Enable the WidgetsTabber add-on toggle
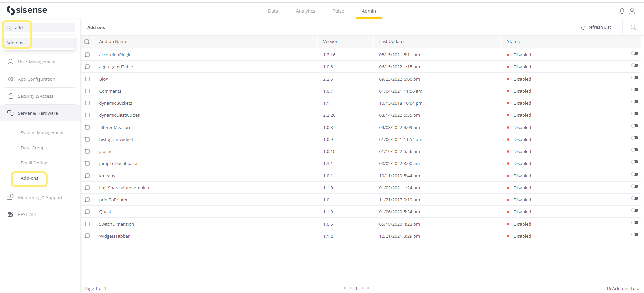This screenshot has height=293, width=644. 634,235
